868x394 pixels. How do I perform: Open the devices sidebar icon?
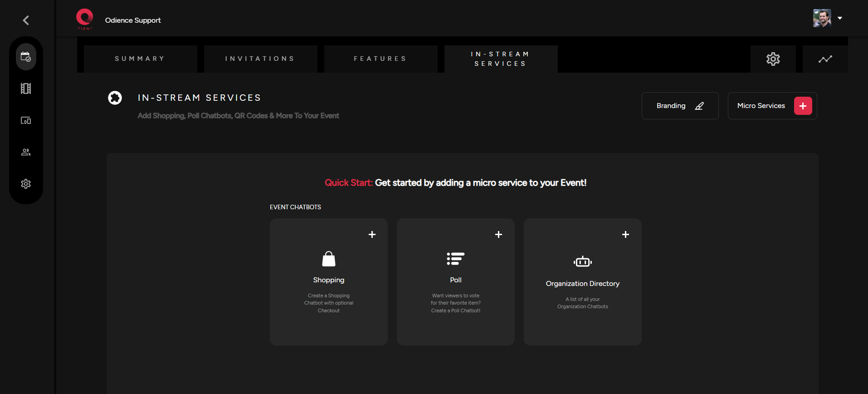click(x=26, y=120)
